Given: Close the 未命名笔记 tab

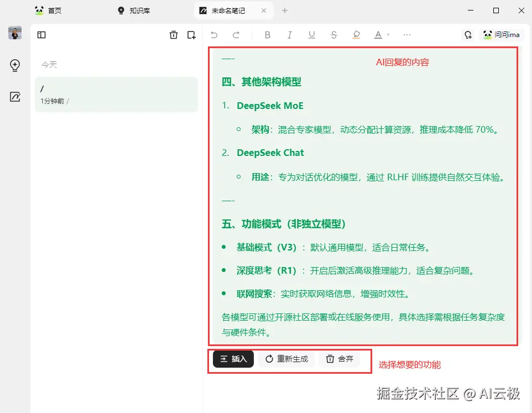Looking at the screenshot, I should [264, 11].
